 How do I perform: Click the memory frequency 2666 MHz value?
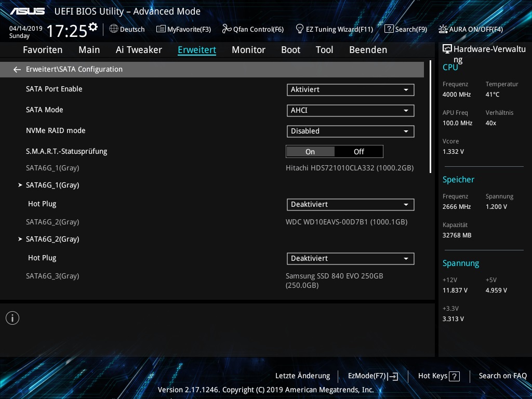pos(456,207)
